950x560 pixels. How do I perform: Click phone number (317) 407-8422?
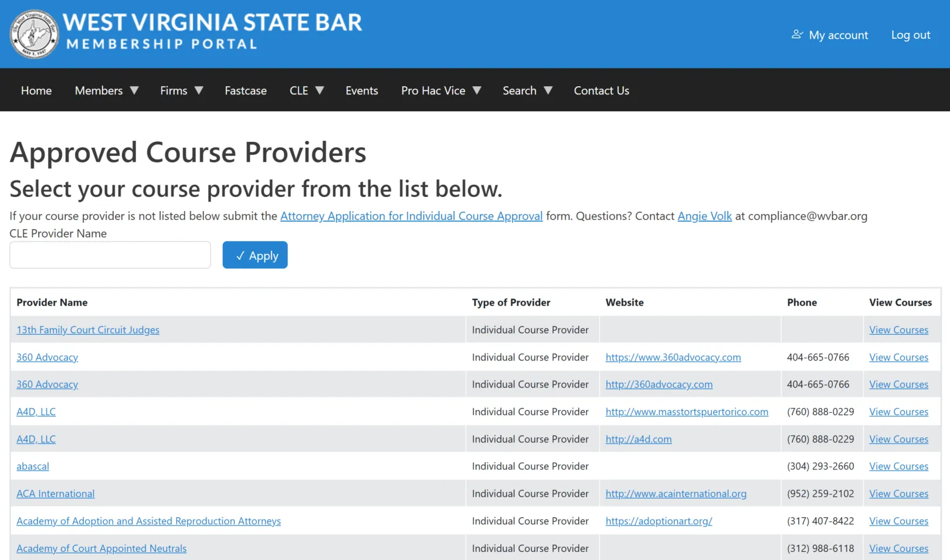(820, 521)
